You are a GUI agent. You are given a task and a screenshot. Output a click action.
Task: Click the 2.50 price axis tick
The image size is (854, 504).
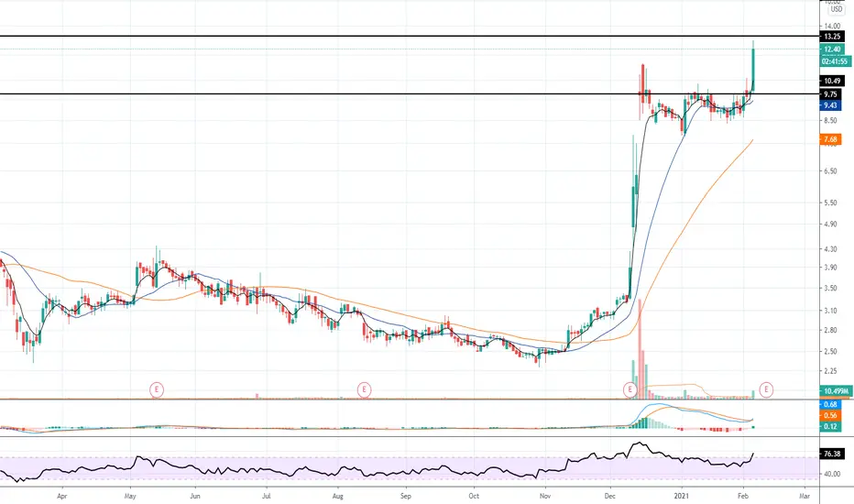coord(830,352)
